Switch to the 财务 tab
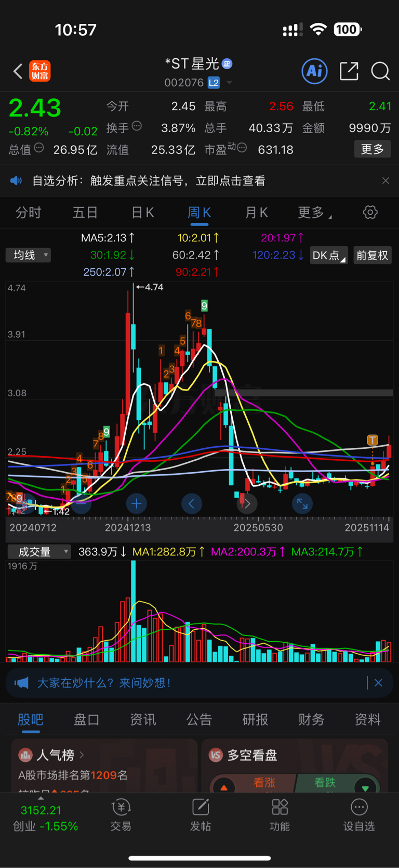Screen dimensions: 399x868 [311, 719]
